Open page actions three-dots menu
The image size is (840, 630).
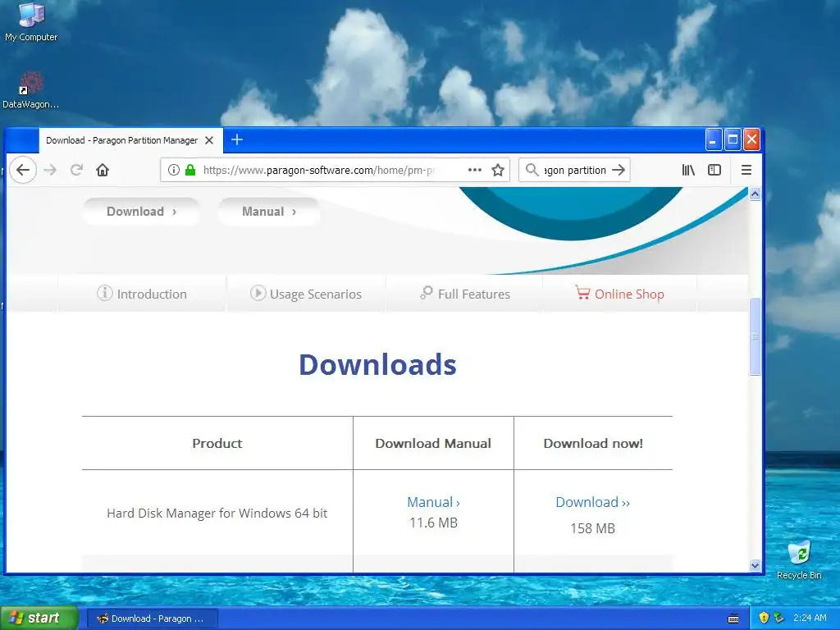click(475, 170)
